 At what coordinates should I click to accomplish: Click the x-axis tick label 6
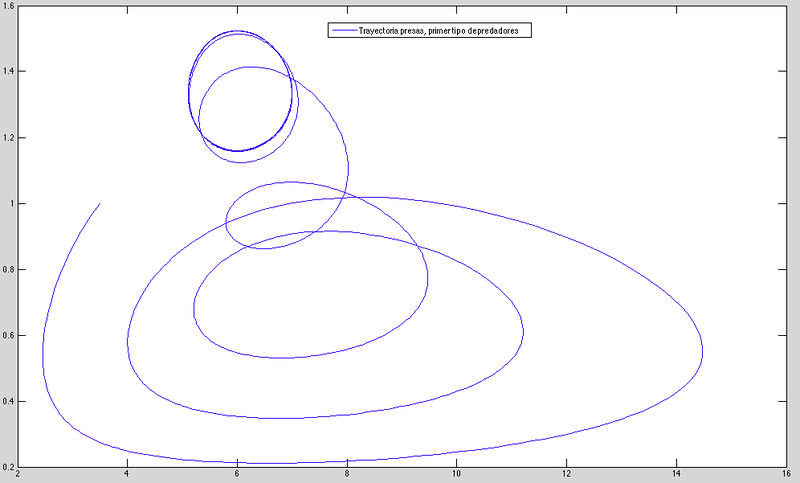click(x=237, y=475)
